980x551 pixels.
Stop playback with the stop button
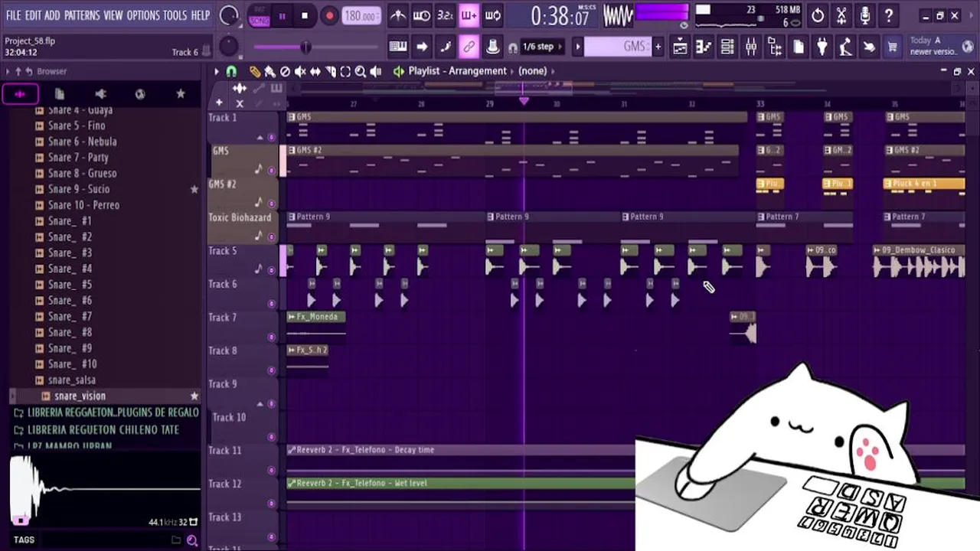[305, 15]
